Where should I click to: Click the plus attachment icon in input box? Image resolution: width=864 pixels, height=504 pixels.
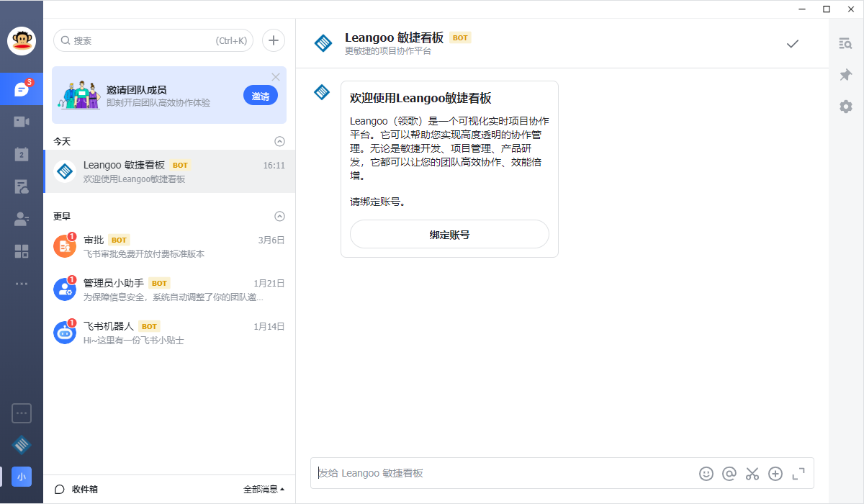click(x=775, y=474)
